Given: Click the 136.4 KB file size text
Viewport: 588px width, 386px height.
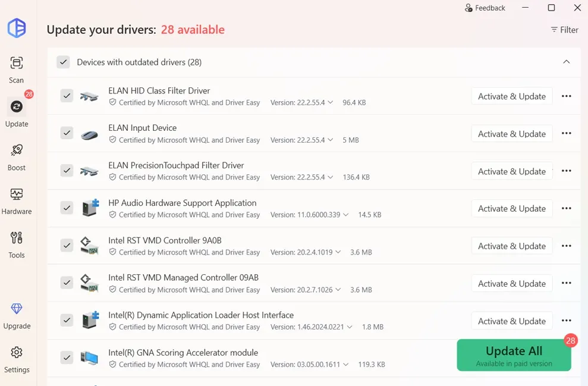Looking at the screenshot, I should pyautogui.click(x=356, y=177).
